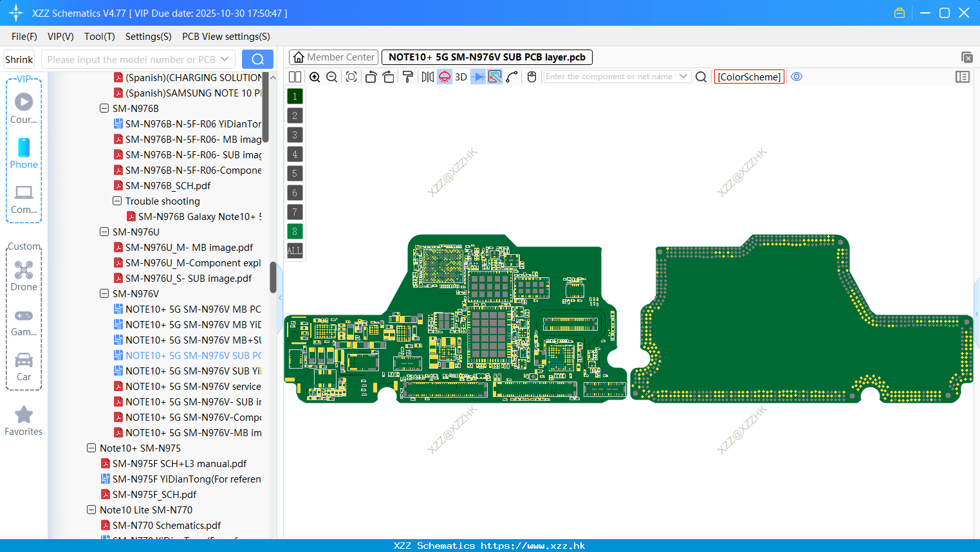The height and width of the screenshot is (552, 980).
Task: Select the Drone sidebar category
Action: (24, 276)
